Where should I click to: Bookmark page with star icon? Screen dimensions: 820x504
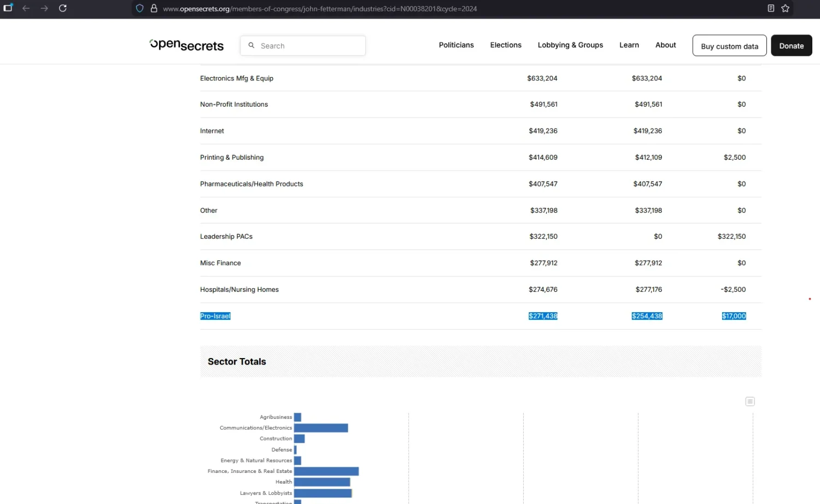coord(786,8)
